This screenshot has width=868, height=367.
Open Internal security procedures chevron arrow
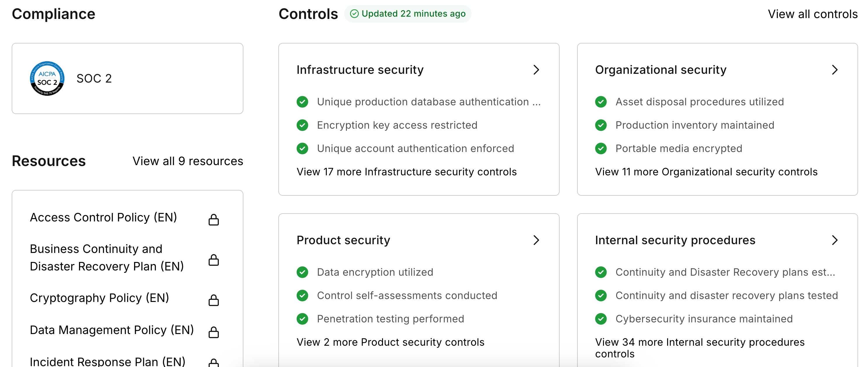coord(835,240)
